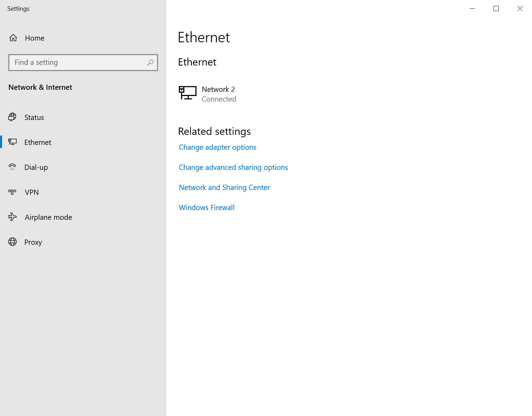Open Network 2 connection properties

(x=218, y=94)
